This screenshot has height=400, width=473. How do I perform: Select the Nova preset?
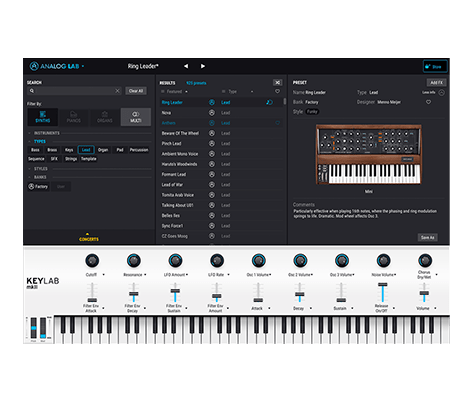221,113
